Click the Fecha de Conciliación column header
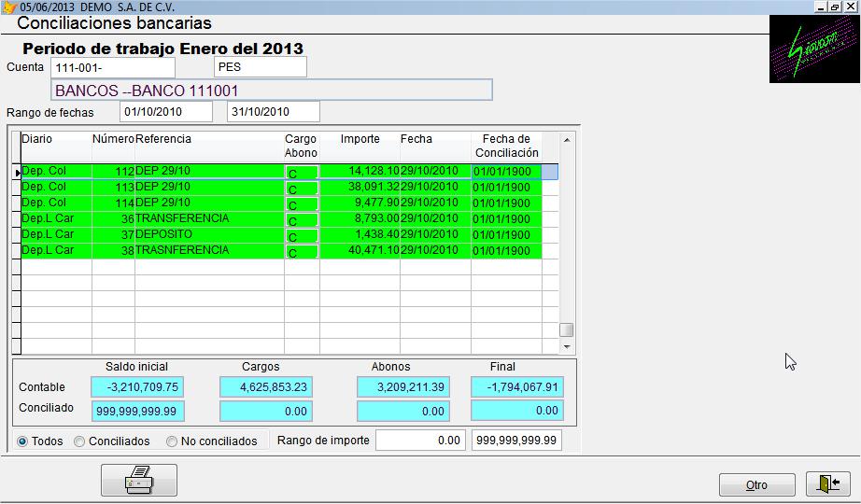861x504 pixels. pos(506,146)
